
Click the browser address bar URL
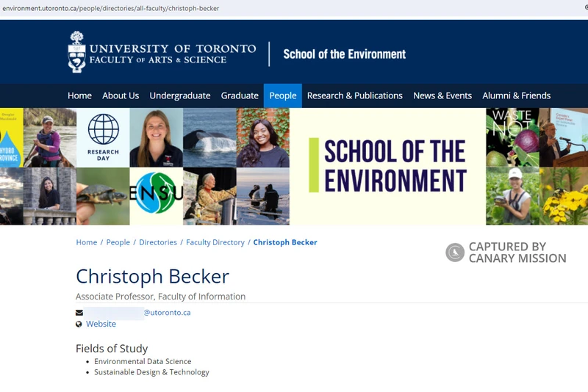[x=111, y=8]
